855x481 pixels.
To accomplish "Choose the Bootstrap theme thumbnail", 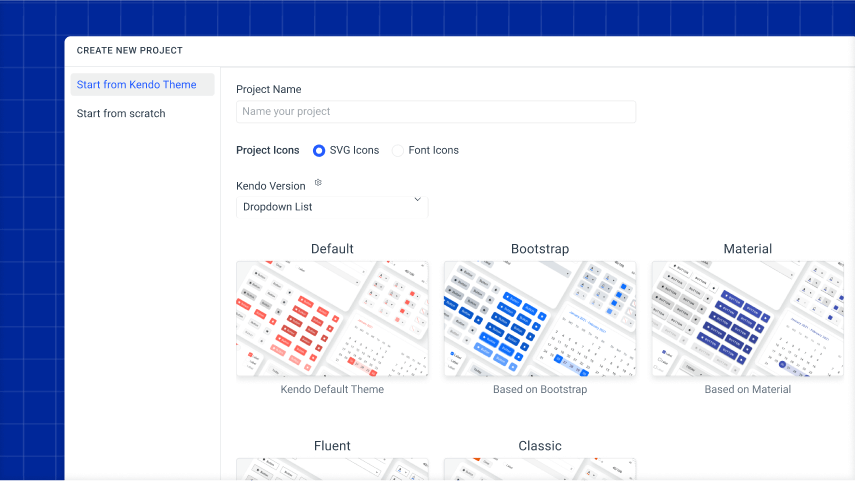I will click(x=540, y=318).
